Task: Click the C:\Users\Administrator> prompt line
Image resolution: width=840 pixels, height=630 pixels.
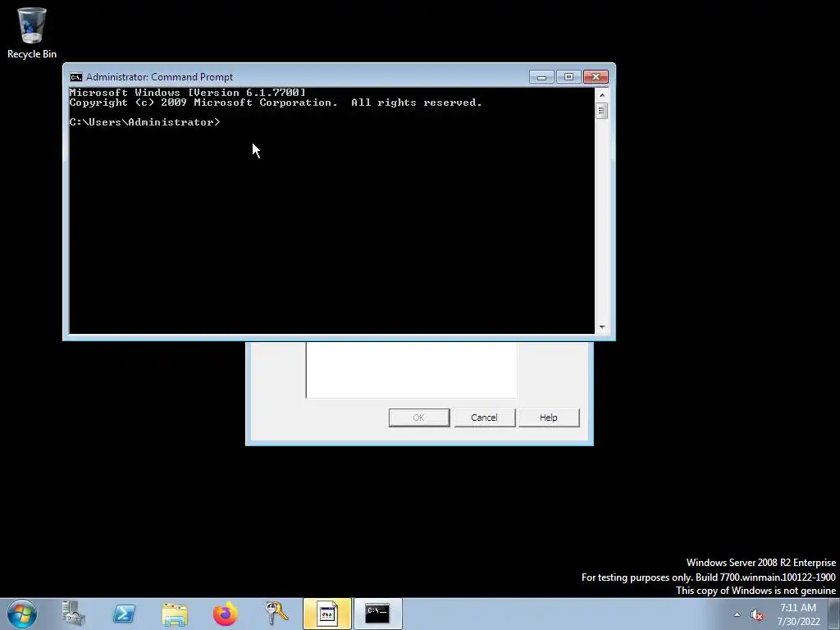Action: (x=144, y=122)
